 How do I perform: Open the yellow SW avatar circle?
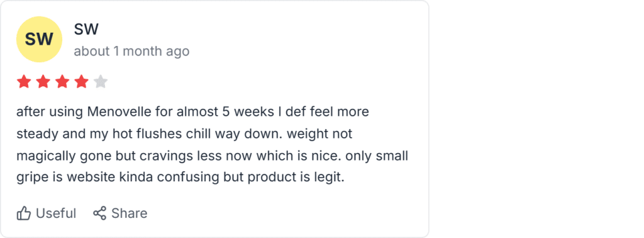(39, 40)
